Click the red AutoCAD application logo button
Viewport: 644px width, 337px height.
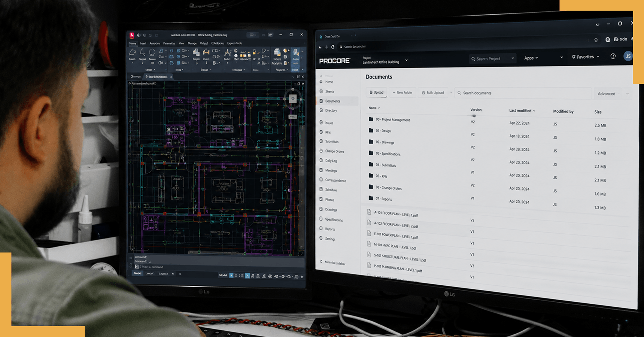tap(132, 35)
